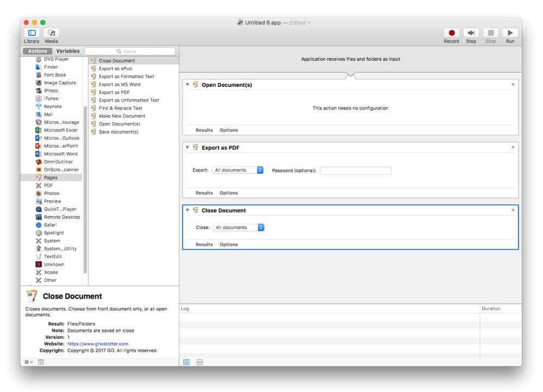Select Close Document in actions list
543x392 pixels.
click(x=134, y=61)
